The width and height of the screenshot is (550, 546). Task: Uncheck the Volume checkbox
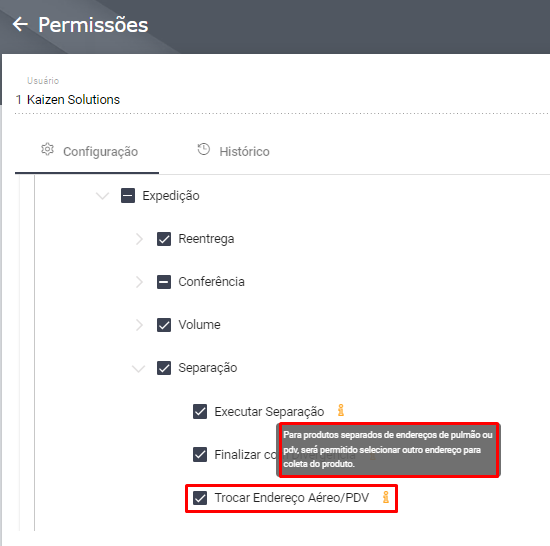164,325
